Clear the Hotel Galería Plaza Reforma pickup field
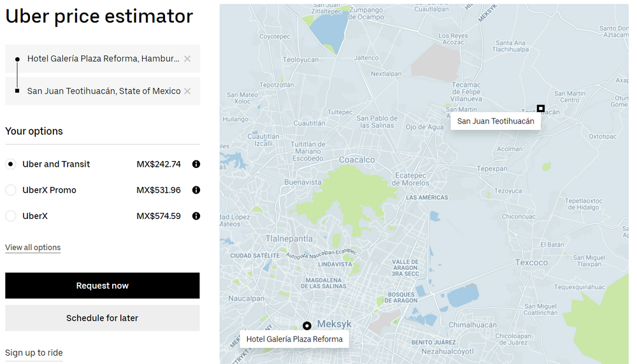 pyautogui.click(x=187, y=59)
